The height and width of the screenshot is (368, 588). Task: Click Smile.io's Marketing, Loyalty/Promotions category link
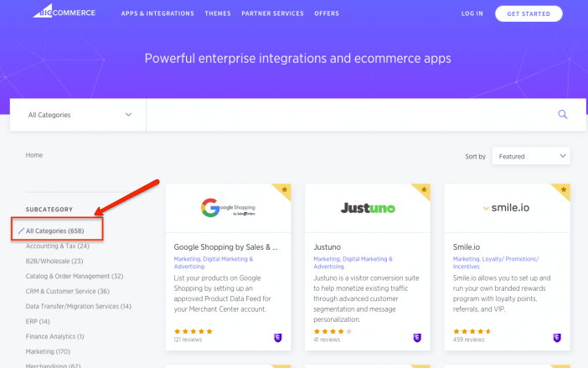click(496, 262)
